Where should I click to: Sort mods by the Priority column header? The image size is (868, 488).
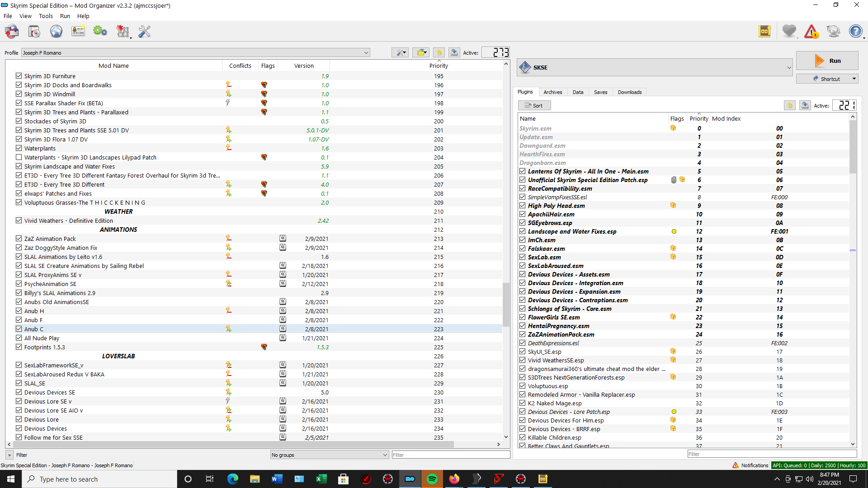[x=439, y=66]
